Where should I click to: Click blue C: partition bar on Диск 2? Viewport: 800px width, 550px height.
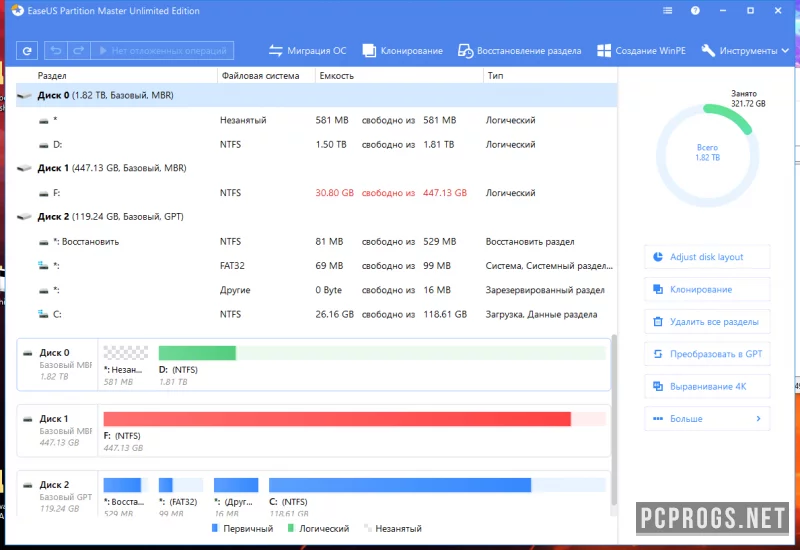pyautogui.click(x=437, y=485)
